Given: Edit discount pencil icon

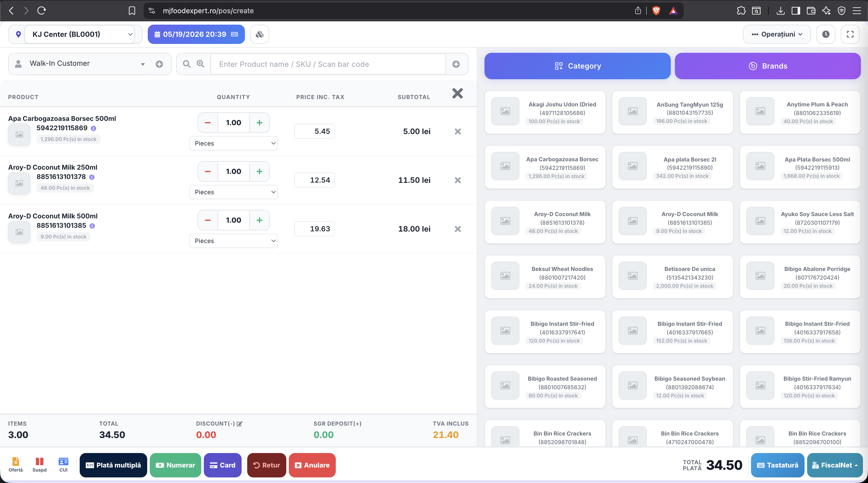Looking at the screenshot, I should tap(240, 424).
